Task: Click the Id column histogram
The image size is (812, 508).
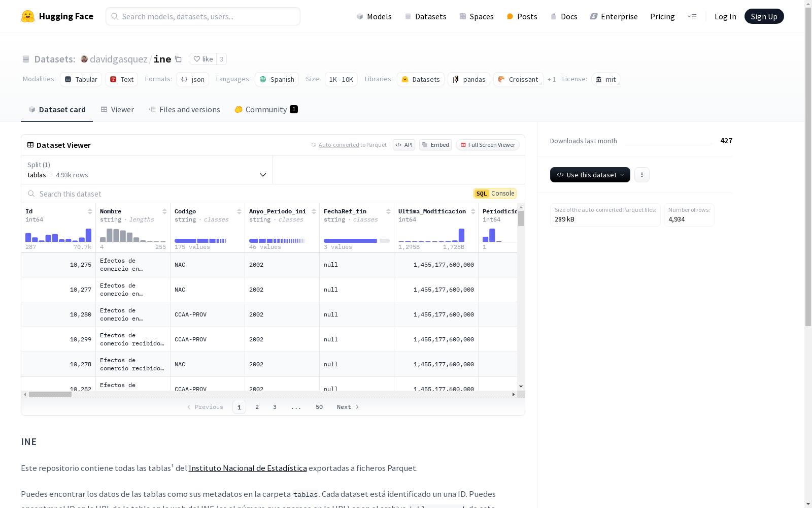Action: pos(58,235)
